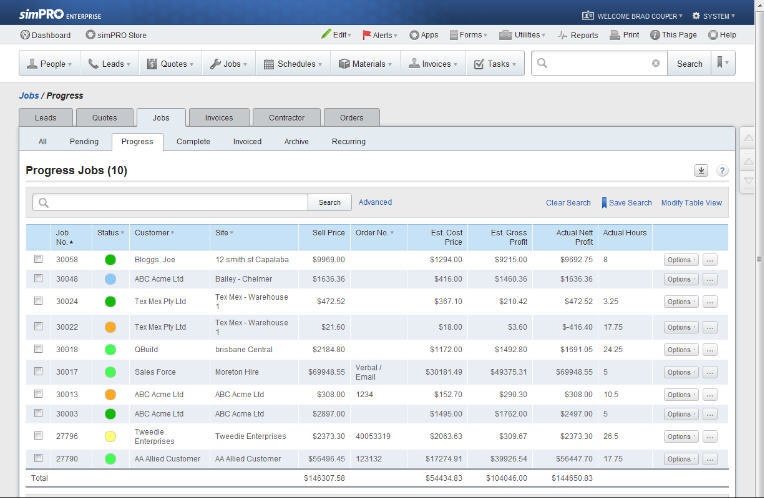Click the red Alerts flag icon
The height and width of the screenshot is (498, 764).
tap(366, 35)
